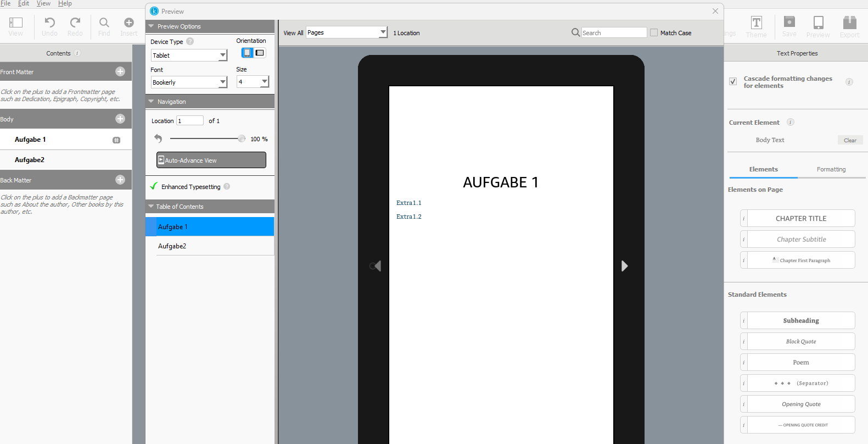
Task: Click the previous page arrow in preview
Action: [377, 266]
